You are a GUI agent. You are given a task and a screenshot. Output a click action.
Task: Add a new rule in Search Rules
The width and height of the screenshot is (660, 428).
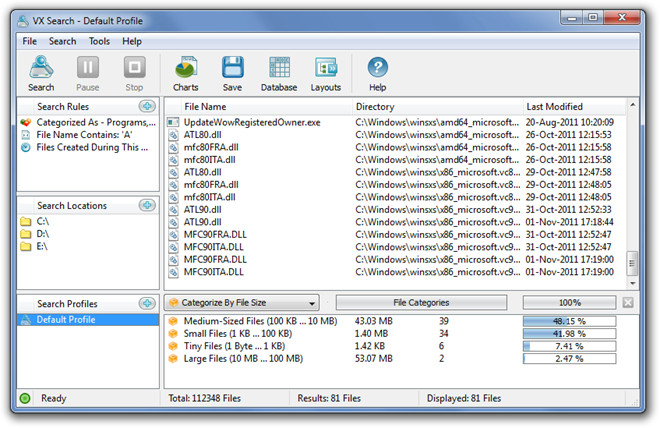point(147,106)
